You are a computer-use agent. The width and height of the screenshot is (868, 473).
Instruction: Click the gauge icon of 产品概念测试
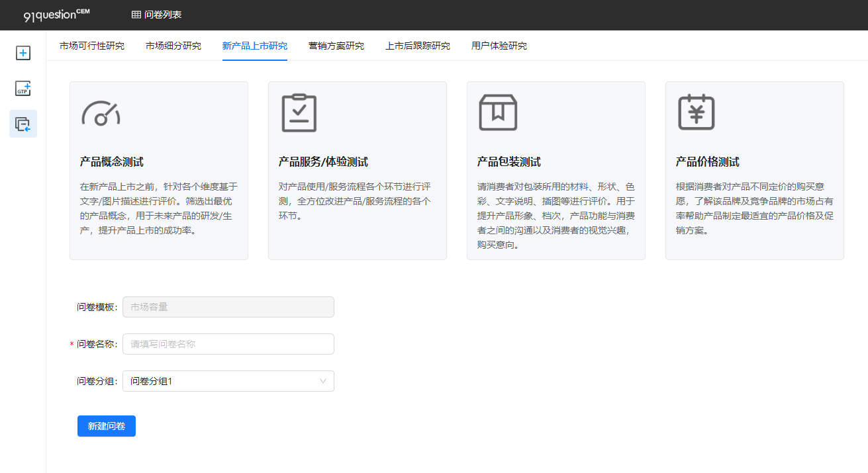point(101,113)
